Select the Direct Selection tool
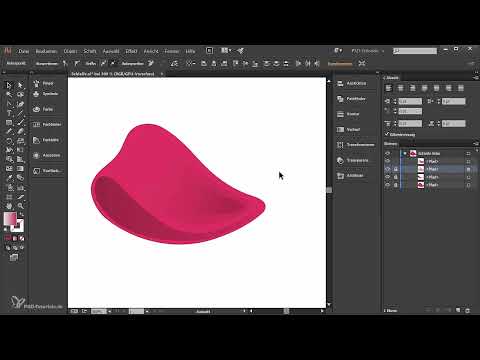480x360 pixels. click(x=20, y=85)
